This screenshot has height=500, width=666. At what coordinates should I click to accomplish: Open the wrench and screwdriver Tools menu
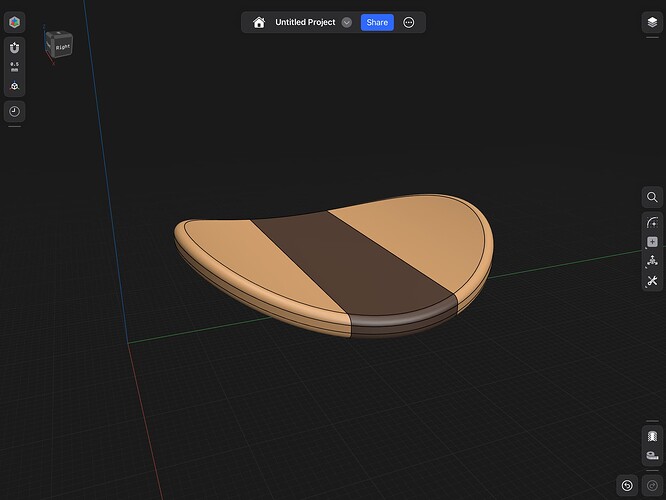coord(652,281)
